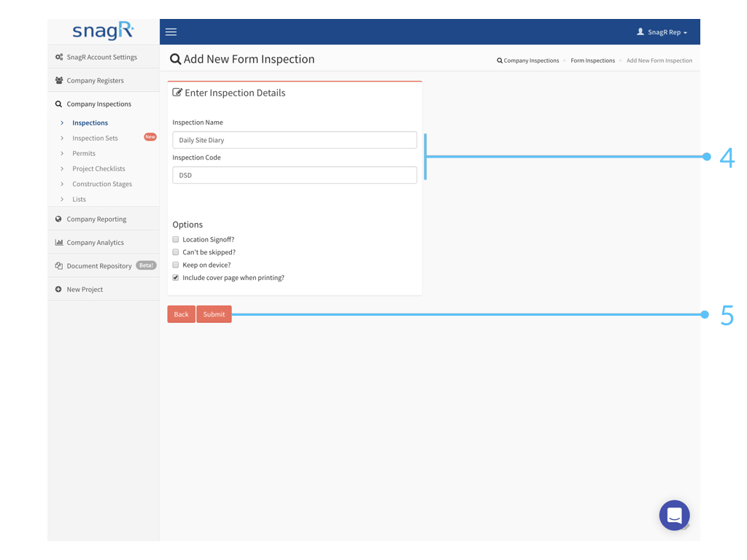Image resolution: width=747 pixels, height=560 pixels.
Task: Click the Beta! badge on Document Repository
Action: click(x=146, y=265)
